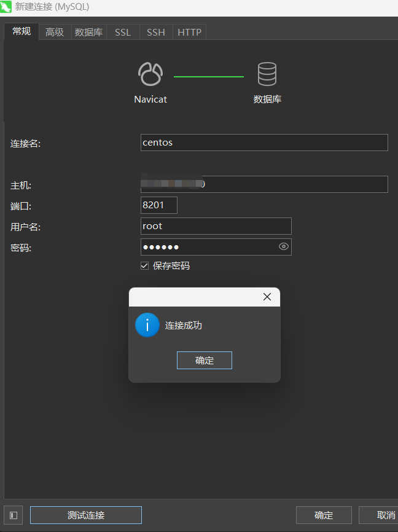Switch to the SSH tab

point(156,32)
